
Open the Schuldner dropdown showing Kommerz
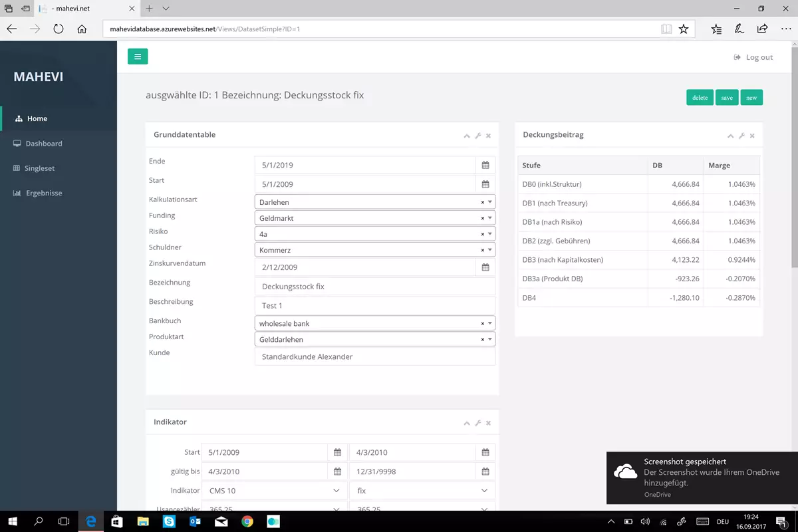click(375, 250)
